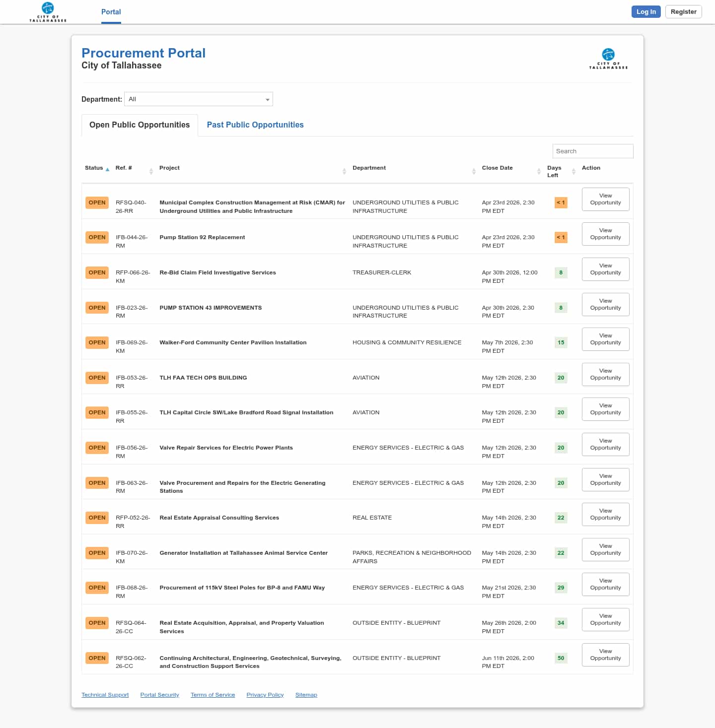Viewport: 715px width, 728px height.
Task: View Opportunity for Pump Station 92 Replacement
Action: [x=605, y=234]
